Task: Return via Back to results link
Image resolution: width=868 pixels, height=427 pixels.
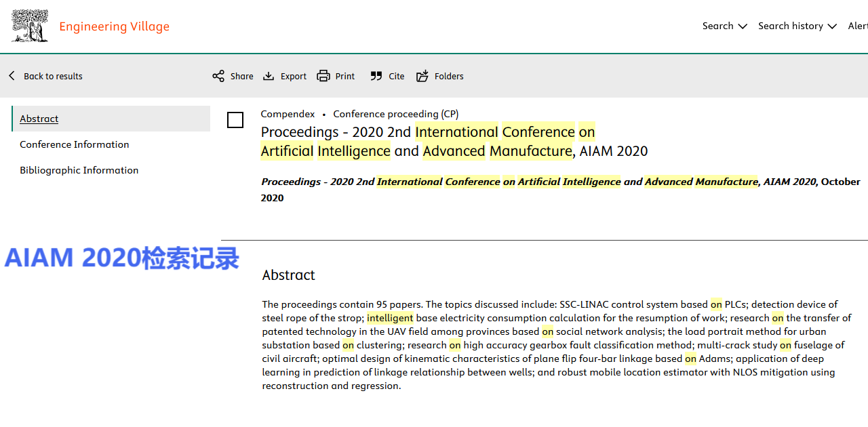Action: coord(53,76)
